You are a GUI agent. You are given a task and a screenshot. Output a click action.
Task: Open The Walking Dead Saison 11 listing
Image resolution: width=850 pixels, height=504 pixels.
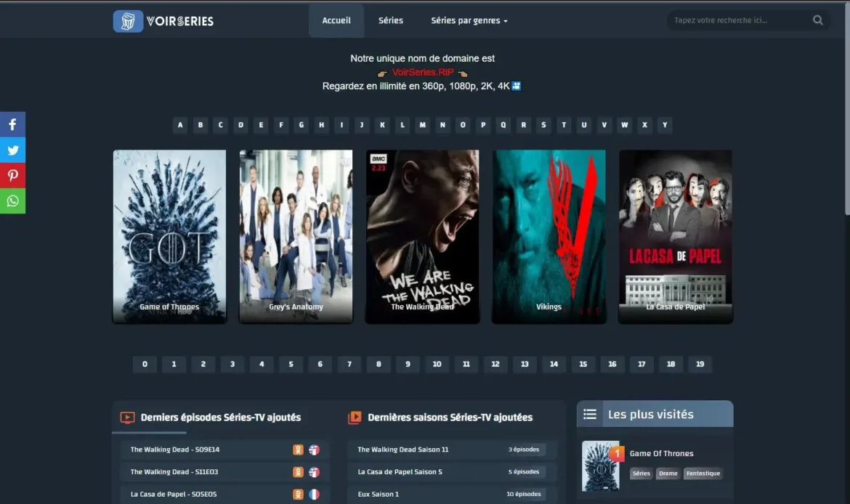point(404,450)
